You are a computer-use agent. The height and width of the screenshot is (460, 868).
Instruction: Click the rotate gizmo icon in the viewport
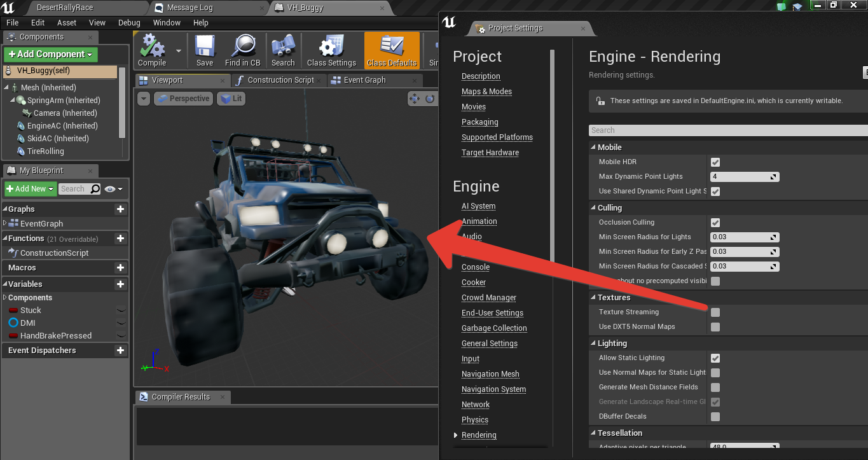[x=431, y=99]
